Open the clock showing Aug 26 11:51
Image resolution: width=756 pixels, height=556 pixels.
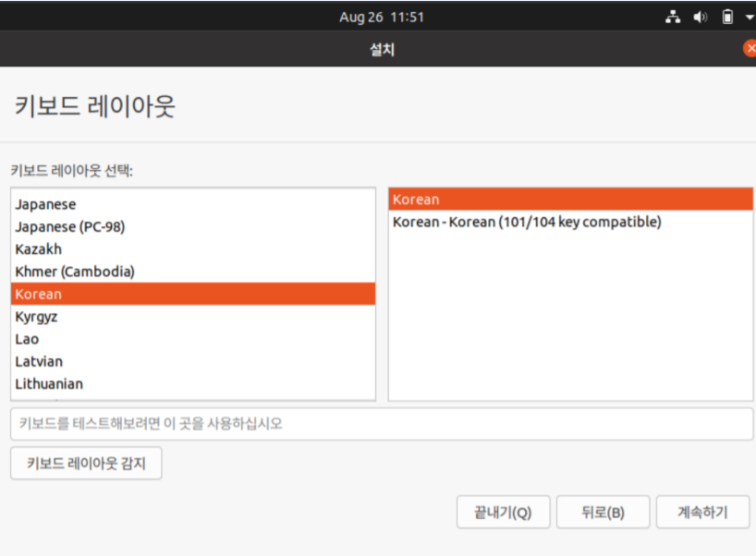tap(382, 18)
